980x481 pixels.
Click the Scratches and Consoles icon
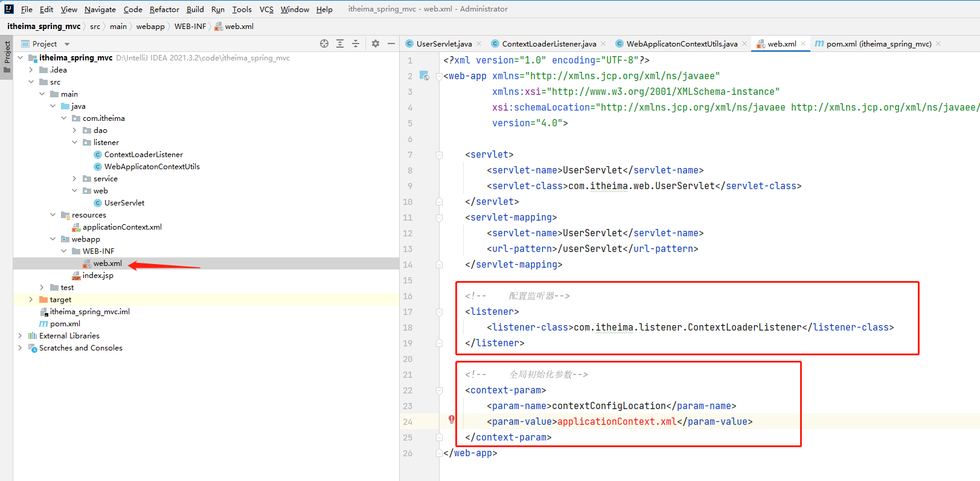point(33,348)
